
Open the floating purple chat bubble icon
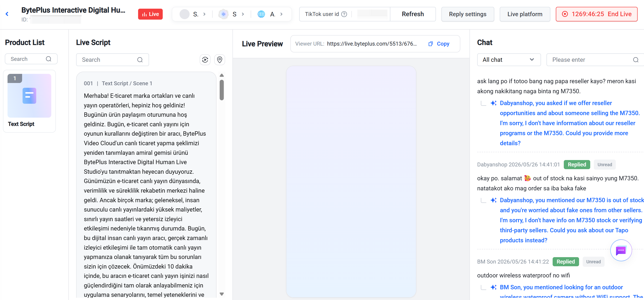coord(621,250)
